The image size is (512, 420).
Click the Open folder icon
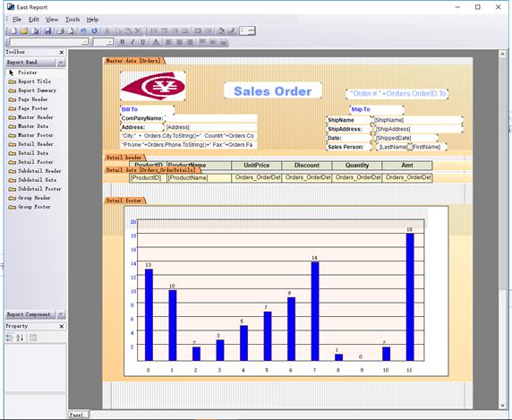[24, 31]
